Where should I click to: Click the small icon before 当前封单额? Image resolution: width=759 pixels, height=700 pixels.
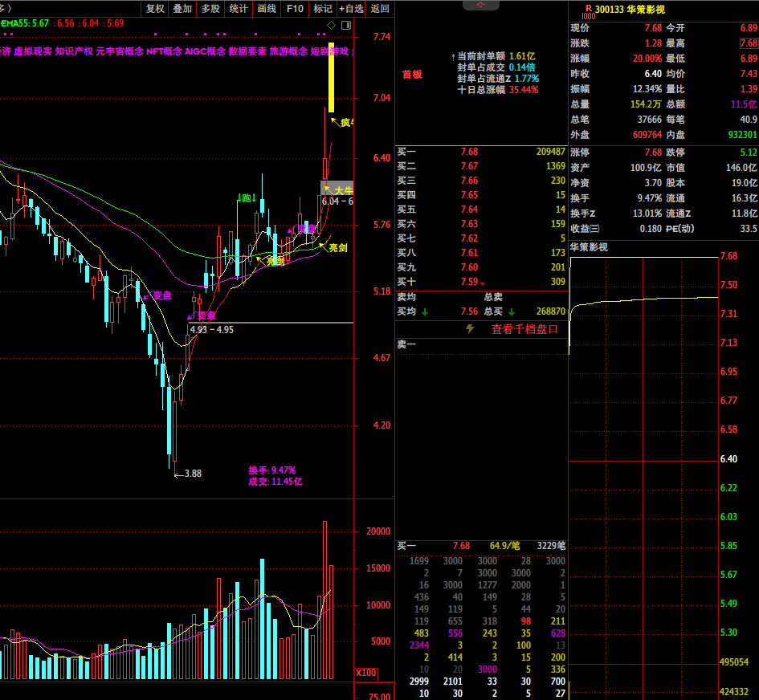point(453,57)
